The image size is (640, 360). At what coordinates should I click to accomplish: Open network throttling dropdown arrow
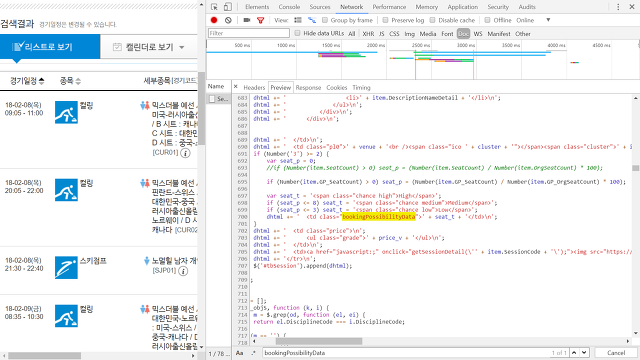548,20
